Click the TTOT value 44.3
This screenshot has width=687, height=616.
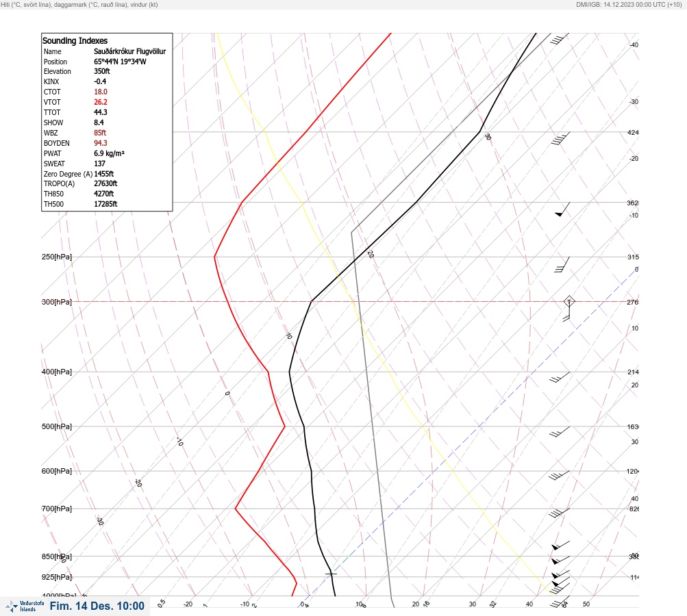pos(100,112)
